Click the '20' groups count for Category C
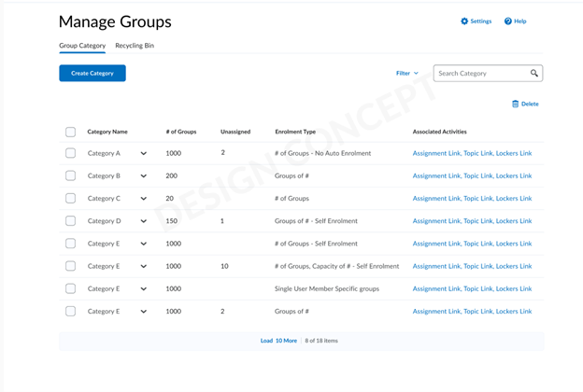Screen dimensions: 583x392 pos(169,199)
